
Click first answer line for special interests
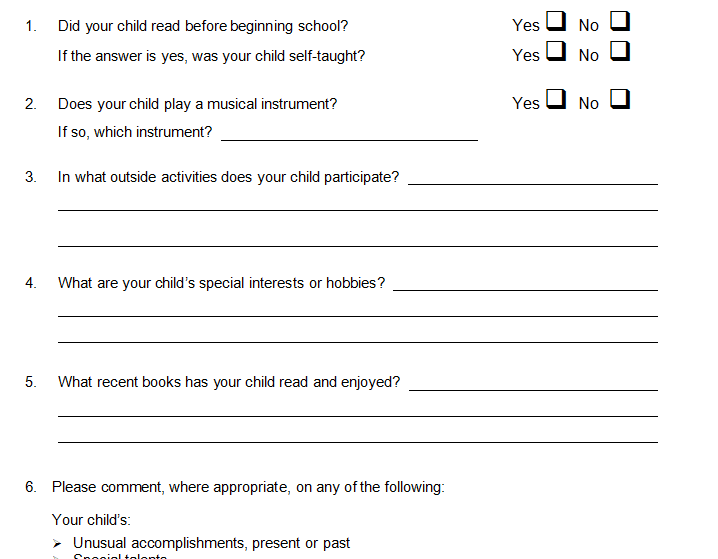(x=526, y=285)
